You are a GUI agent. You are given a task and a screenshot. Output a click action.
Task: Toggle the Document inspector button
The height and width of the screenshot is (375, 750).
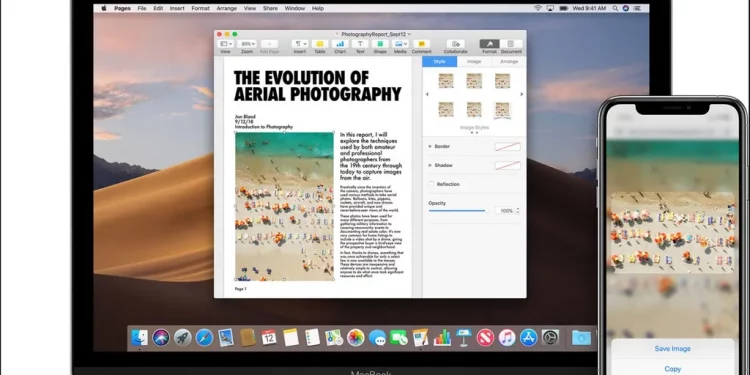point(511,44)
